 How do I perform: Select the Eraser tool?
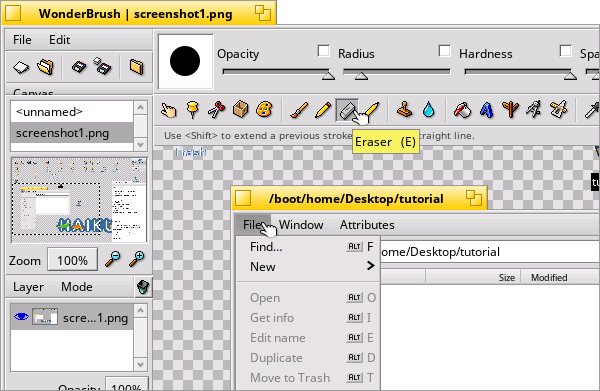347,111
